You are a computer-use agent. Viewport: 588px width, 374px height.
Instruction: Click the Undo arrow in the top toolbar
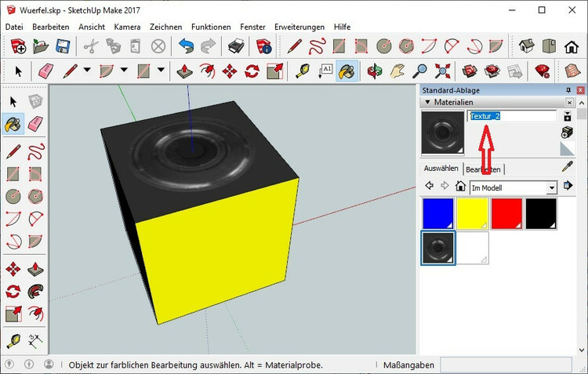[186, 47]
